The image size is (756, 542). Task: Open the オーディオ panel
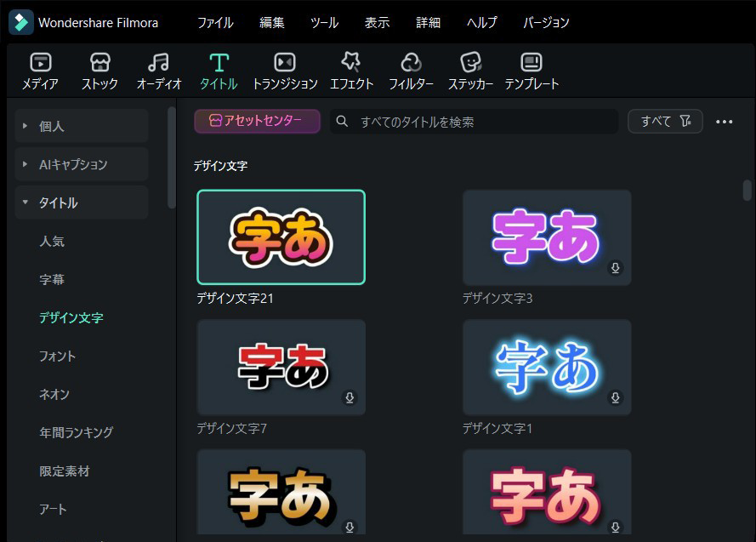[x=157, y=70]
